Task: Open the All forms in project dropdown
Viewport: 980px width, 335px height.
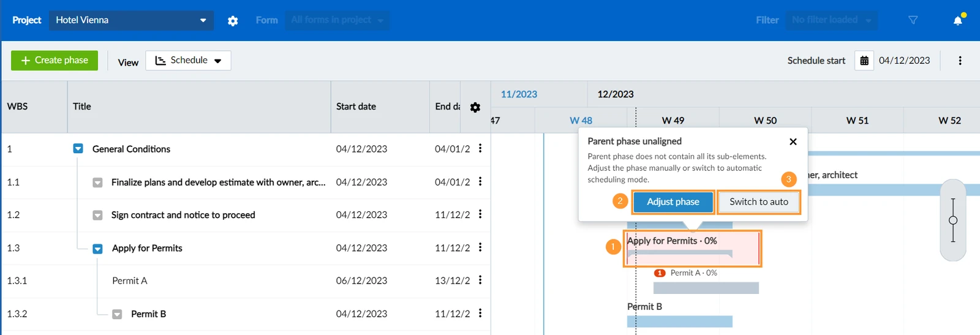Action: (337, 20)
